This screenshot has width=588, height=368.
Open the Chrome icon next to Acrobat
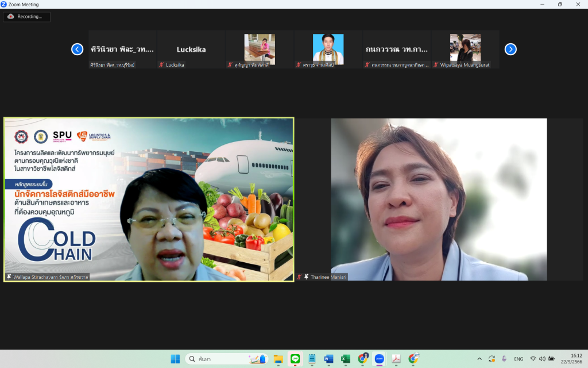(x=413, y=359)
